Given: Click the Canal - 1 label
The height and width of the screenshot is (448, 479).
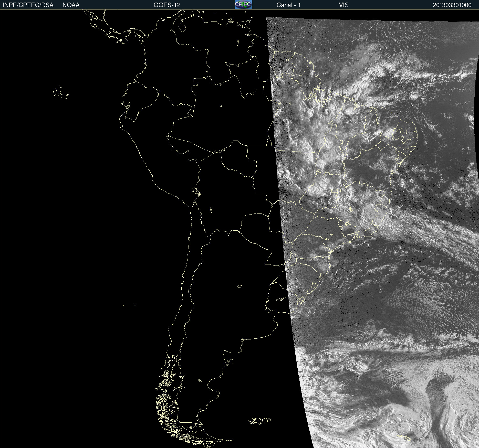Looking at the screenshot, I should 288,5.
